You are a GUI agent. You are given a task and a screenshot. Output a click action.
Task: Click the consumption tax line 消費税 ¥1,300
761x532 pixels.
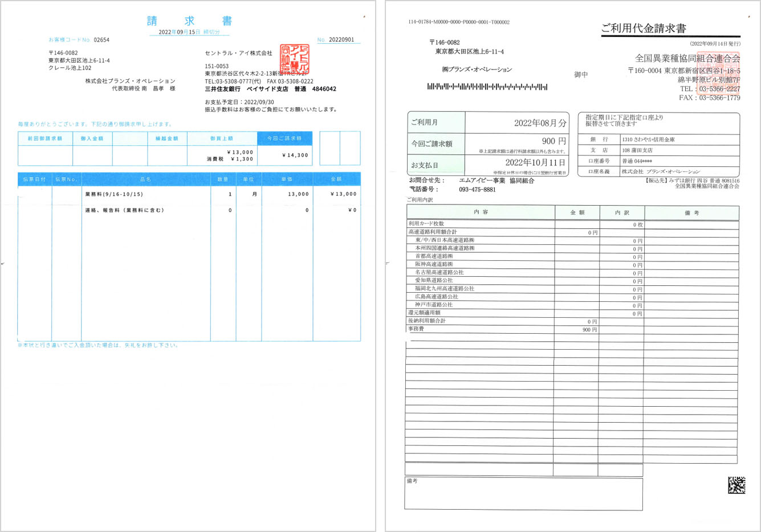(x=230, y=159)
